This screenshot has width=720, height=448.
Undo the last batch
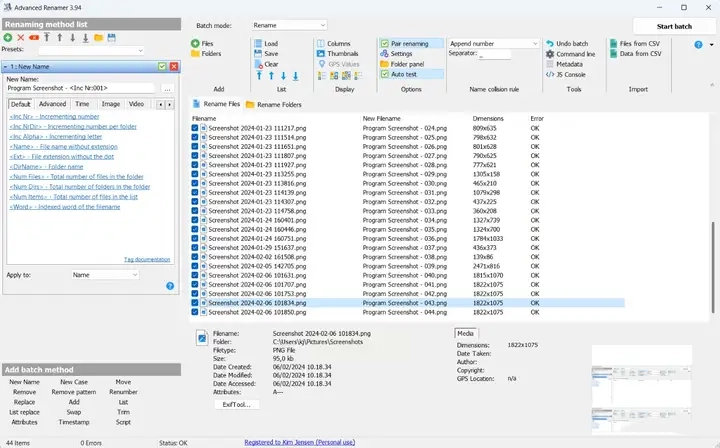tap(567, 43)
